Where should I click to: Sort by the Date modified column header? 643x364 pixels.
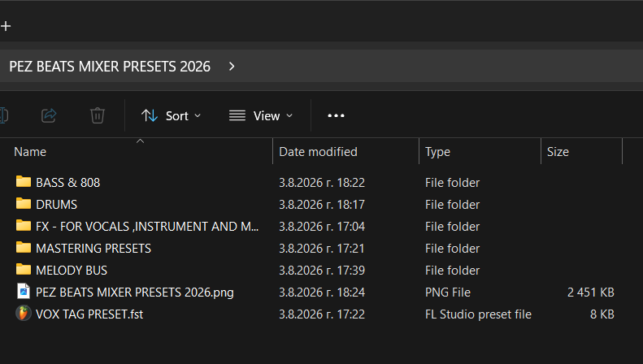tap(318, 152)
